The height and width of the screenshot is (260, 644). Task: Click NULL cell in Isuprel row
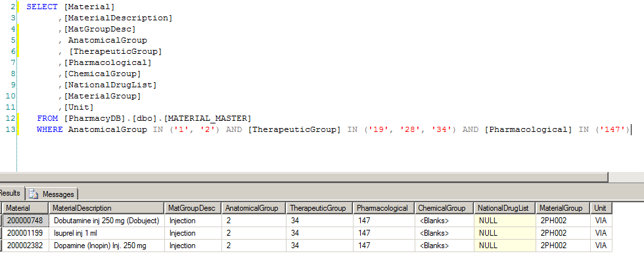click(505, 233)
